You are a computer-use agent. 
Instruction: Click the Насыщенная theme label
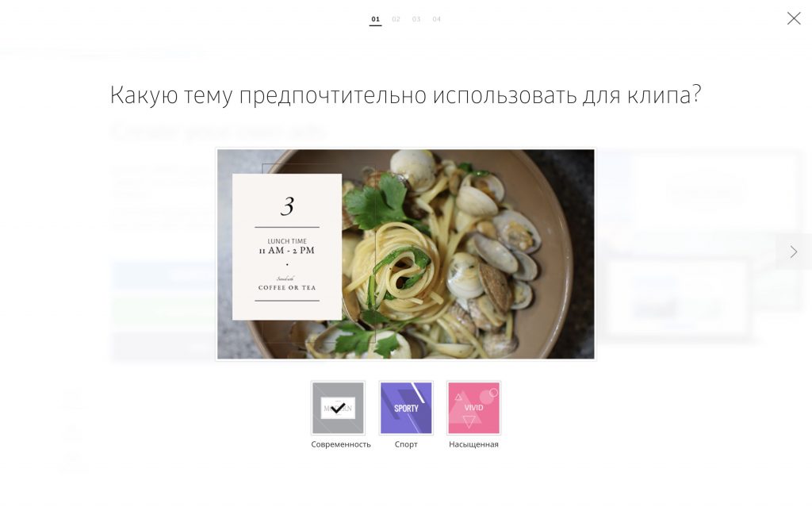pyautogui.click(x=474, y=444)
